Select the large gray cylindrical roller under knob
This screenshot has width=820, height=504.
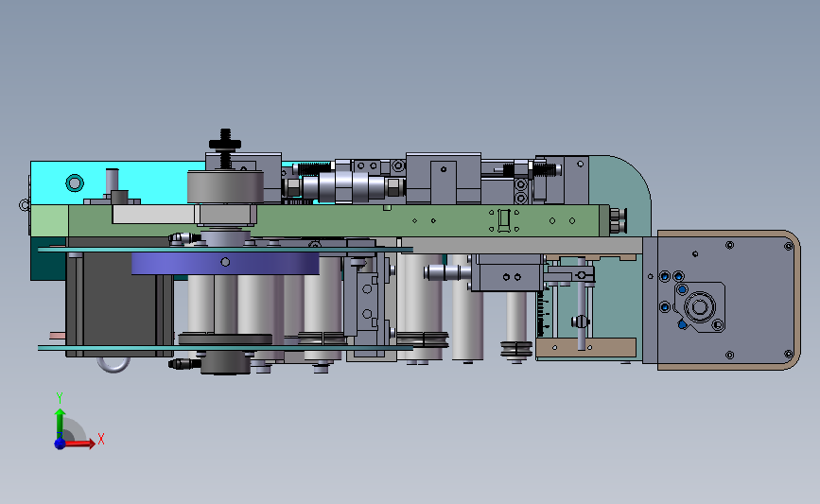pyautogui.click(x=225, y=186)
